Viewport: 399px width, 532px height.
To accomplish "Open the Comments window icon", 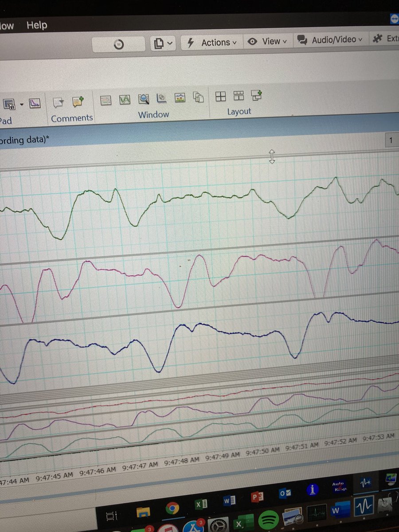I will pyautogui.click(x=58, y=103).
